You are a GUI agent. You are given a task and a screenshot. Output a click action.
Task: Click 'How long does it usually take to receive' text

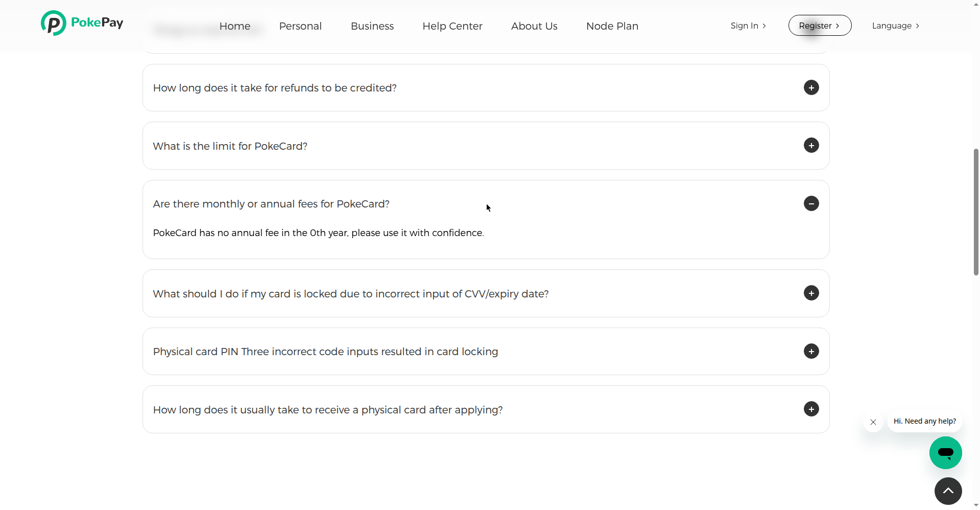[x=328, y=410]
